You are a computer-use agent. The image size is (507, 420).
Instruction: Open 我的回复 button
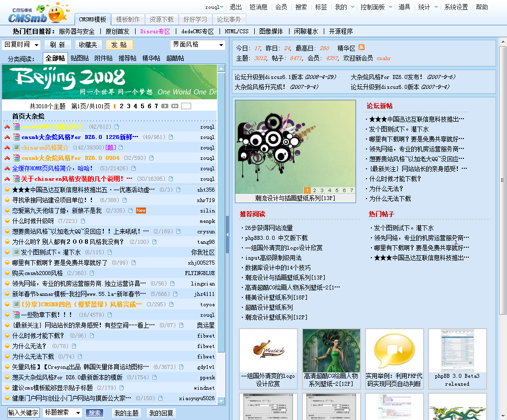161,413
